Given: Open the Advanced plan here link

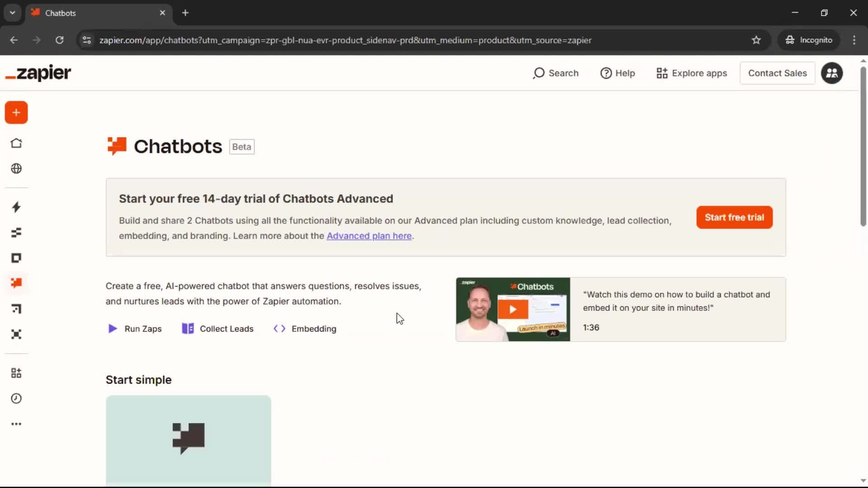Looking at the screenshot, I should pyautogui.click(x=369, y=236).
